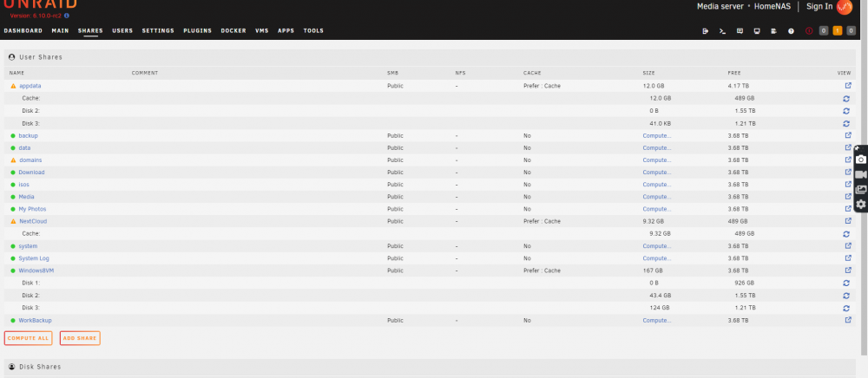Switch to the Docker tab
The width and height of the screenshot is (868, 378).
point(233,31)
